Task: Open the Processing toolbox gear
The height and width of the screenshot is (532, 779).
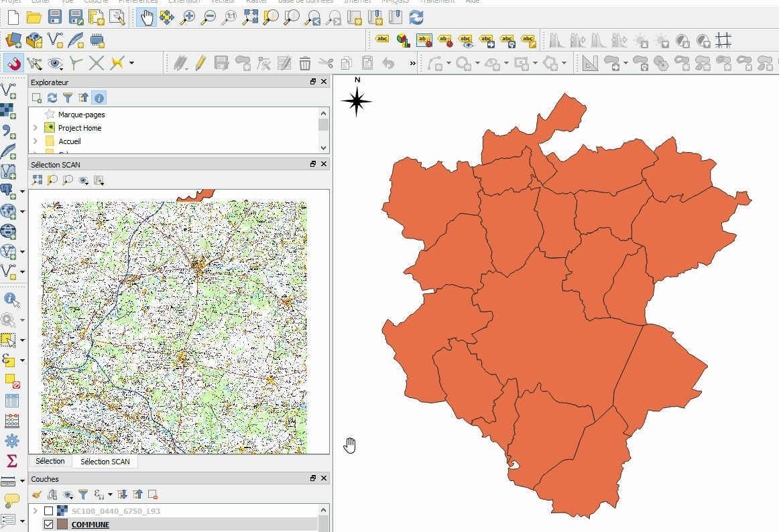Action: (x=11, y=441)
